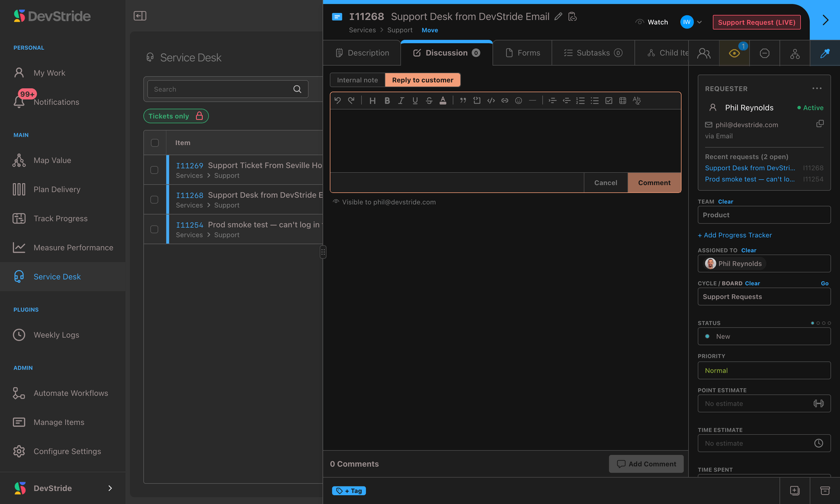Screen dimensions: 840x504
Task: Open the emoji picker in editor
Action: (x=518, y=101)
